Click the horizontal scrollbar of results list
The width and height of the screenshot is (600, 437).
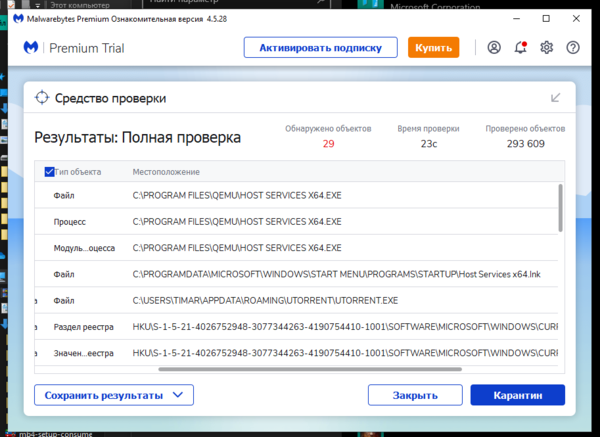[x=310, y=369]
